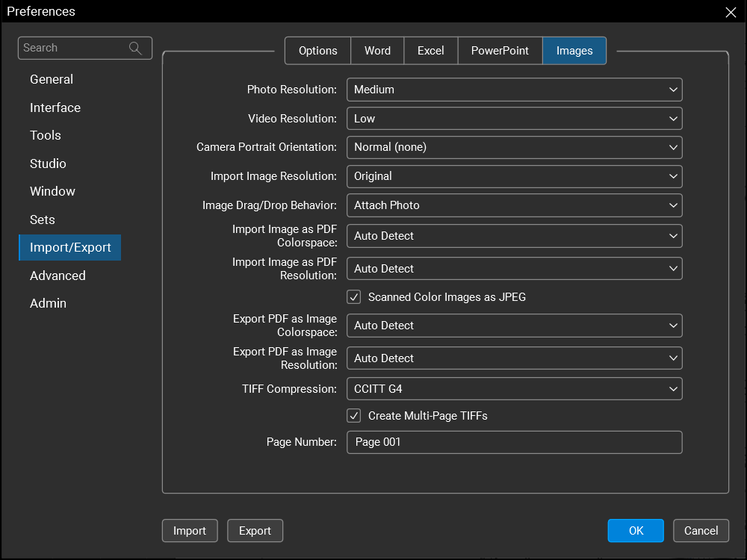Open the PowerPoint tab

point(500,51)
